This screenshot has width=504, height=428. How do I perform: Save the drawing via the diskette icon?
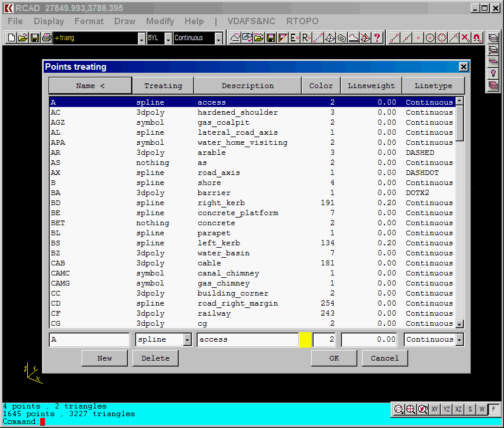coord(35,37)
